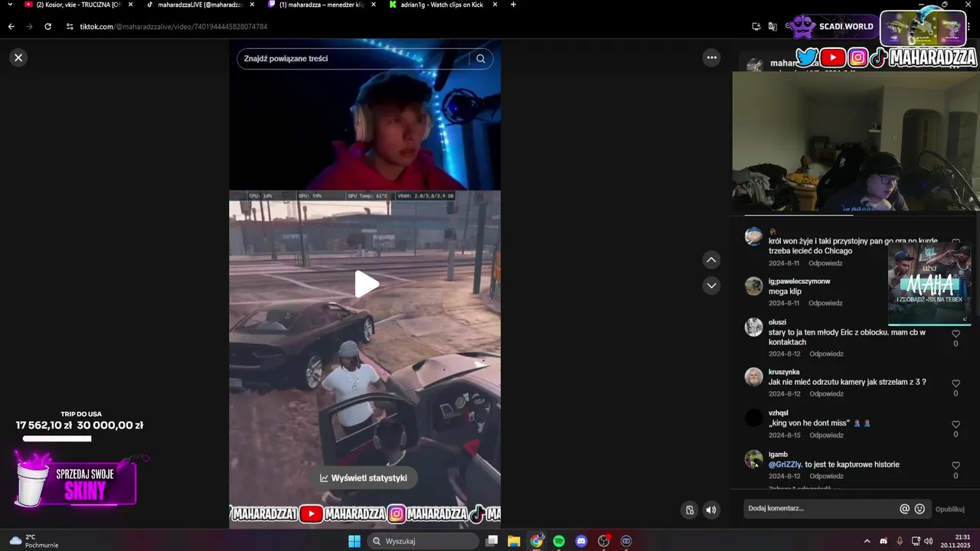Expand hidden system tray icons chevron

pos(867,541)
